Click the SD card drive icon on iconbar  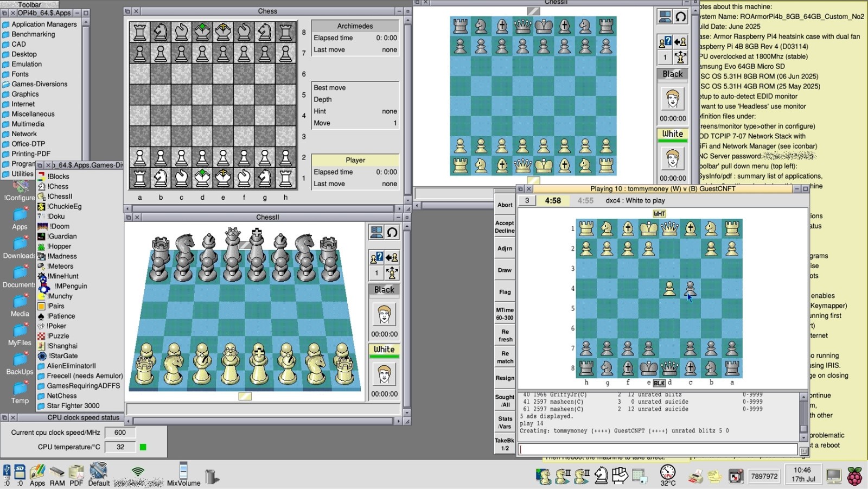[x=20, y=472]
